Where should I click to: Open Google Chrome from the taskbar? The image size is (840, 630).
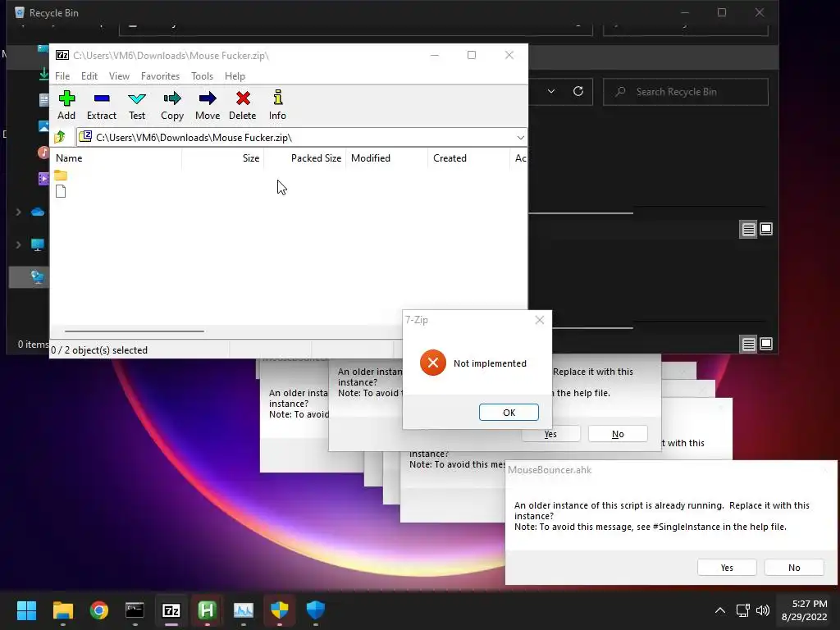99,609
